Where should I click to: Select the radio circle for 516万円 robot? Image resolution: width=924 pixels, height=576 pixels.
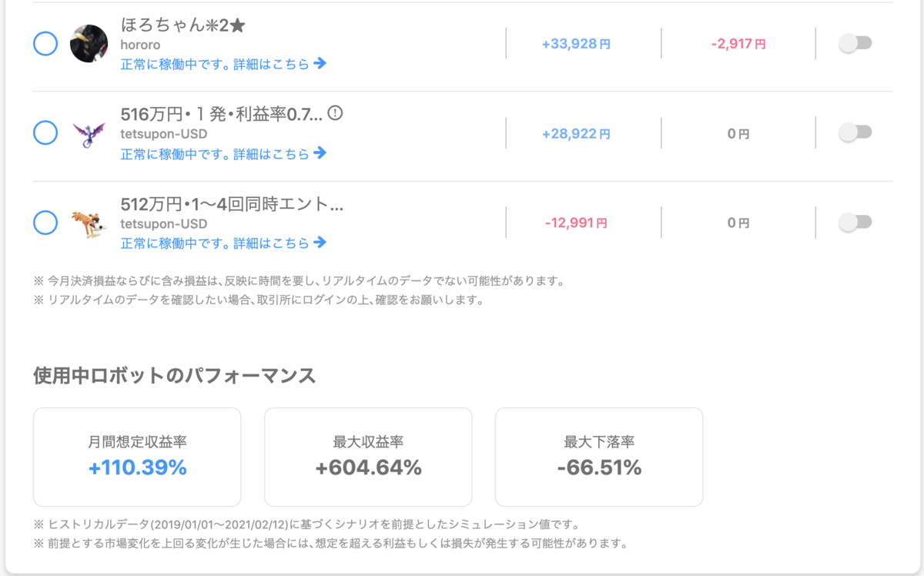[x=45, y=133]
